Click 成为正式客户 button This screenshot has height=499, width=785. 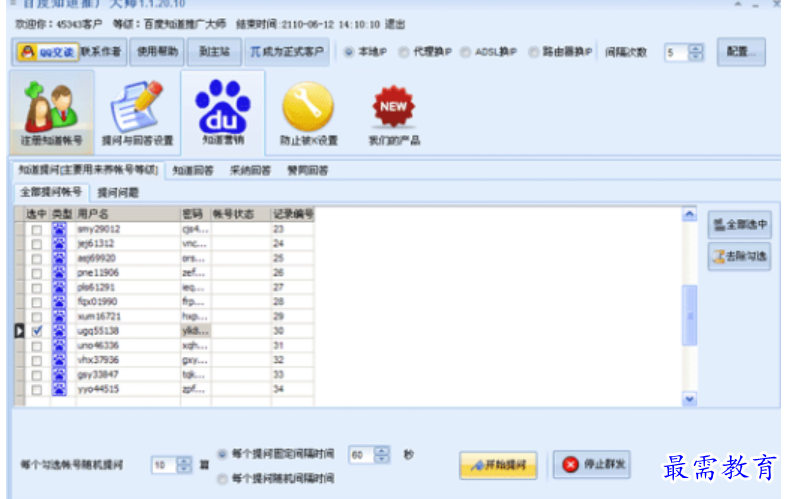287,52
